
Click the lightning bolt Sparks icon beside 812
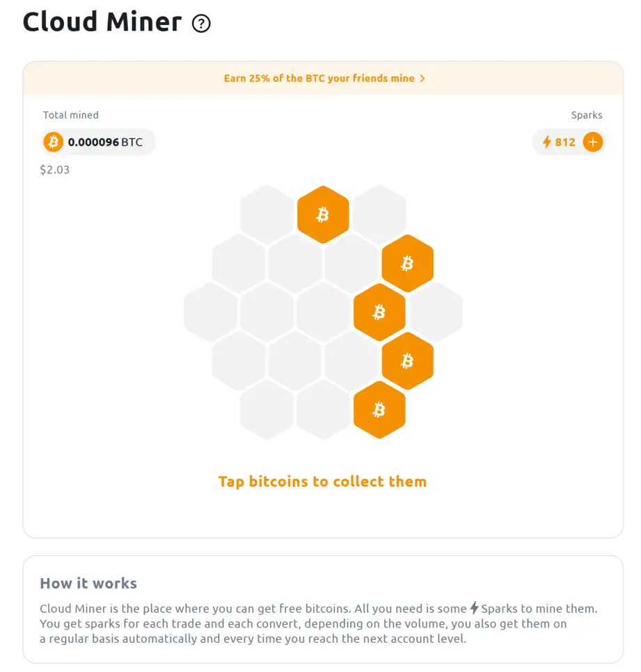[546, 142]
